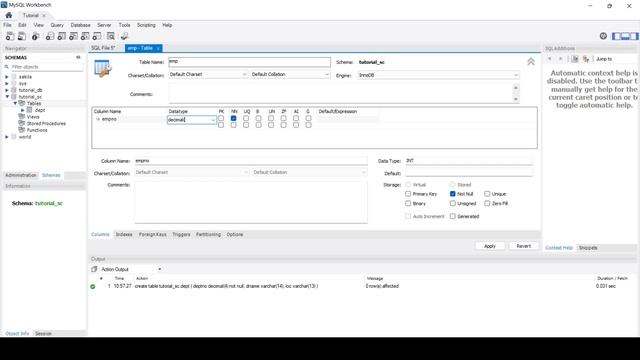Viewport: 640px width, 360px height.
Task: Click the Table Name input field
Action: coord(249,62)
